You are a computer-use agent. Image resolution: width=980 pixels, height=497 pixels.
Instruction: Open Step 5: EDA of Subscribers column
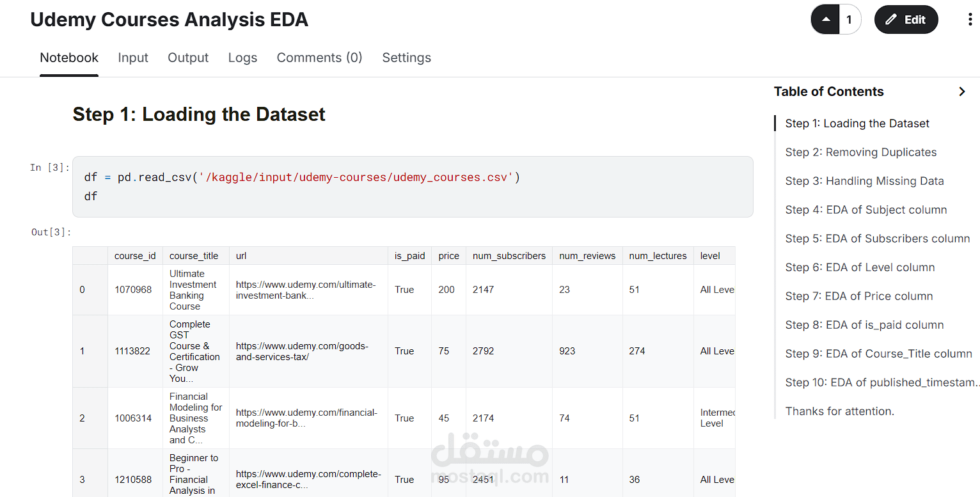coord(878,239)
